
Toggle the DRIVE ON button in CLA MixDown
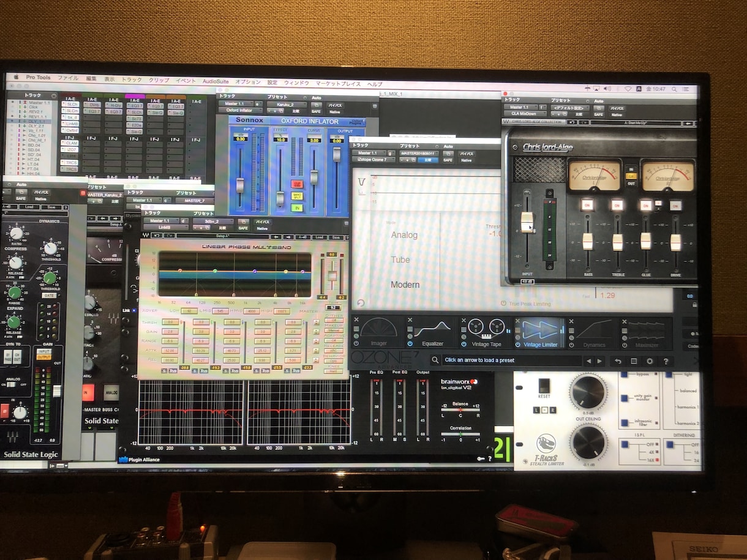coord(675,206)
